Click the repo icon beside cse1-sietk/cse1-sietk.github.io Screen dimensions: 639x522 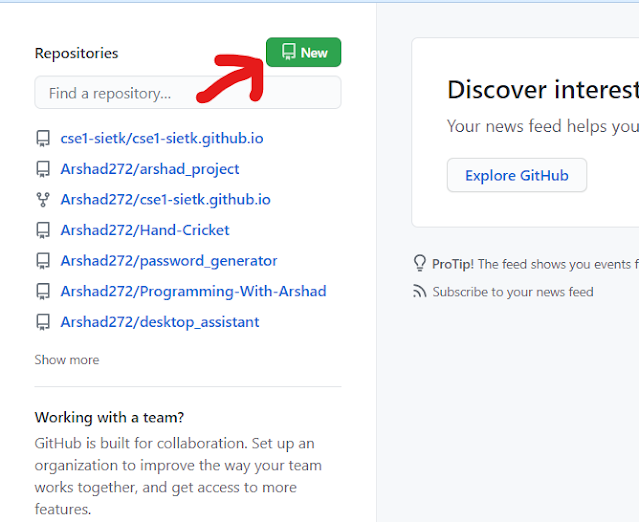(x=43, y=138)
